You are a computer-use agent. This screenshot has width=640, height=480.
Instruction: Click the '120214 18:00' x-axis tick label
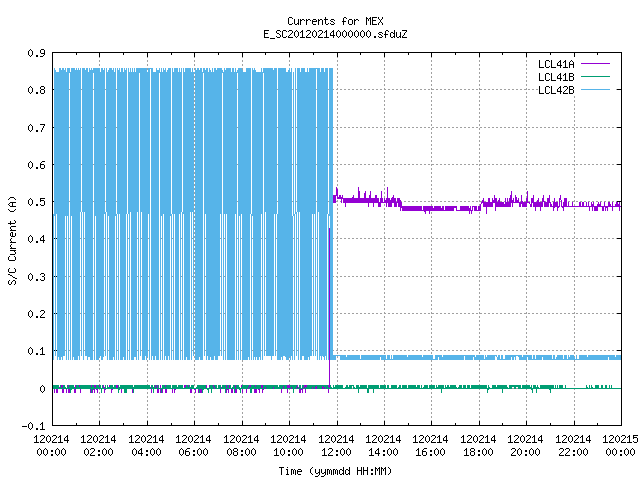[478, 446]
